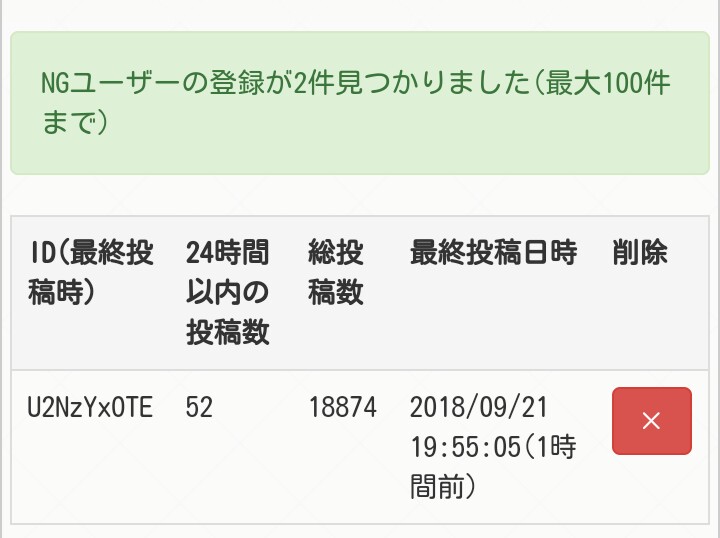Click the 間前) text ending the timestamp
Screen dimensions: 720x538
(441, 487)
